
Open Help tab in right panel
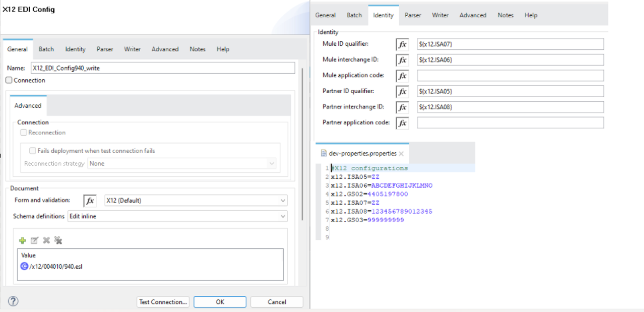[x=531, y=15]
